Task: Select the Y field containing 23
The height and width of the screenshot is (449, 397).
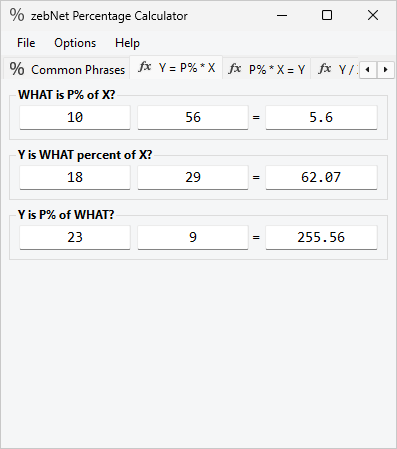Action: (x=75, y=237)
